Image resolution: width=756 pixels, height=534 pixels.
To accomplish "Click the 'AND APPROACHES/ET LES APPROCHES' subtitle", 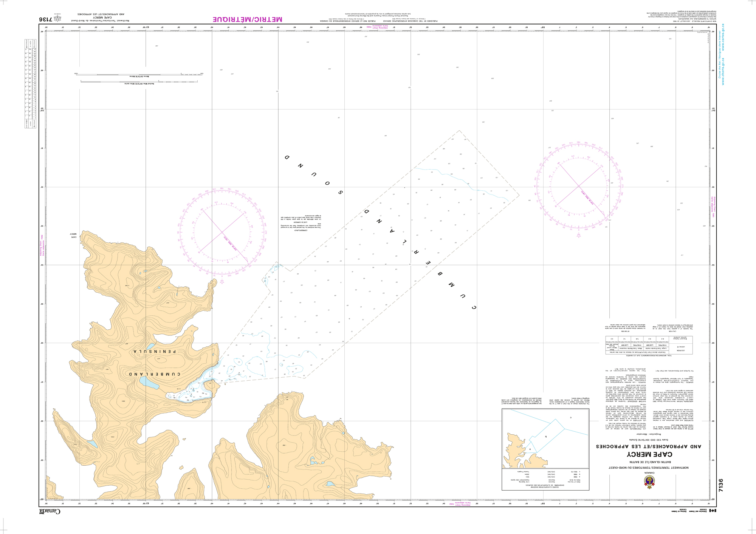I will tap(649, 446).
